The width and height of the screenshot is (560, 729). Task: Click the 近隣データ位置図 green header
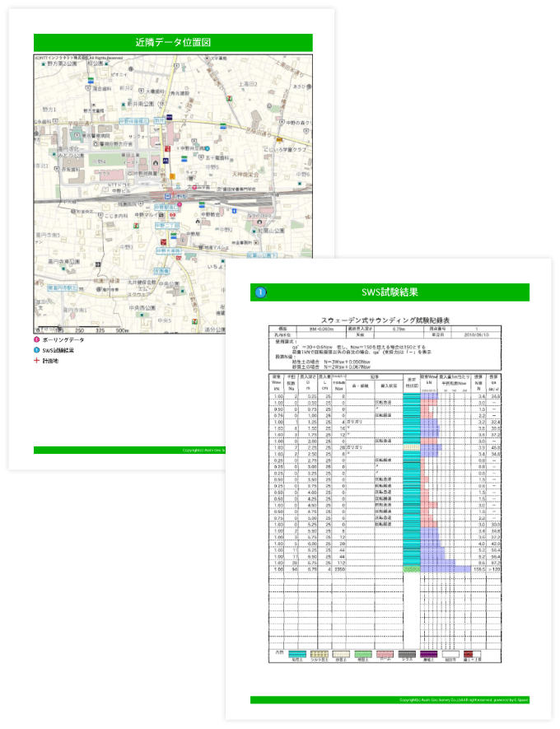click(x=173, y=42)
